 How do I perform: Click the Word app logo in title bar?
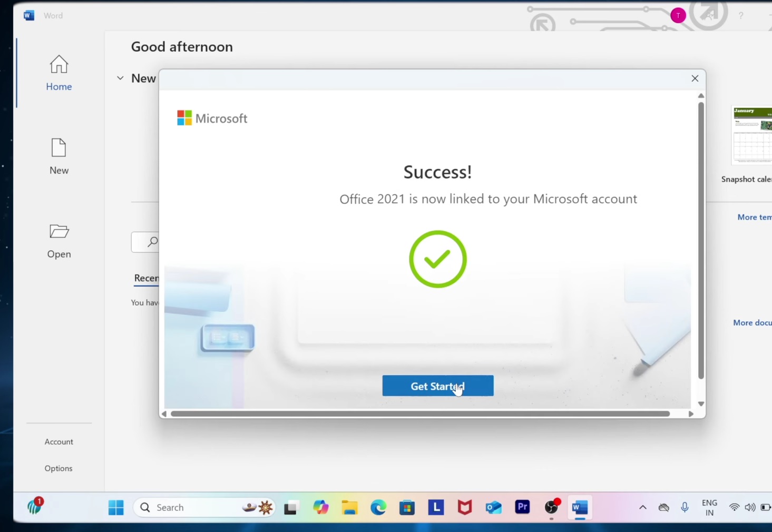pyautogui.click(x=29, y=15)
